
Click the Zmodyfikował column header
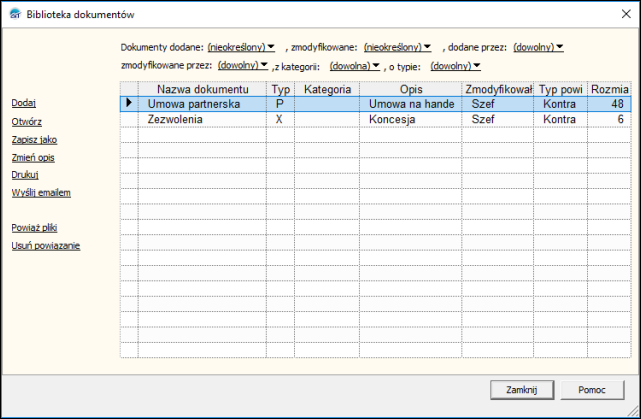(x=498, y=89)
